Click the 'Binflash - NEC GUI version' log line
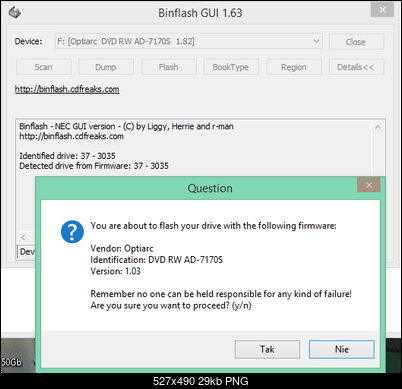The height and width of the screenshot is (389, 402). pyautogui.click(x=126, y=126)
